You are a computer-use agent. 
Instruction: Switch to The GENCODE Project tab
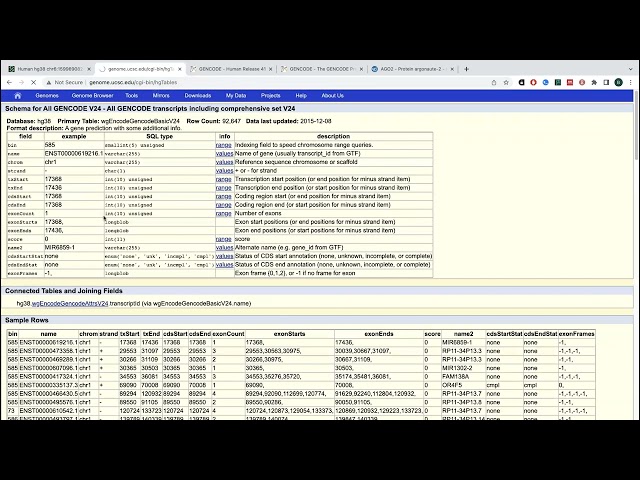pos(322,69)
